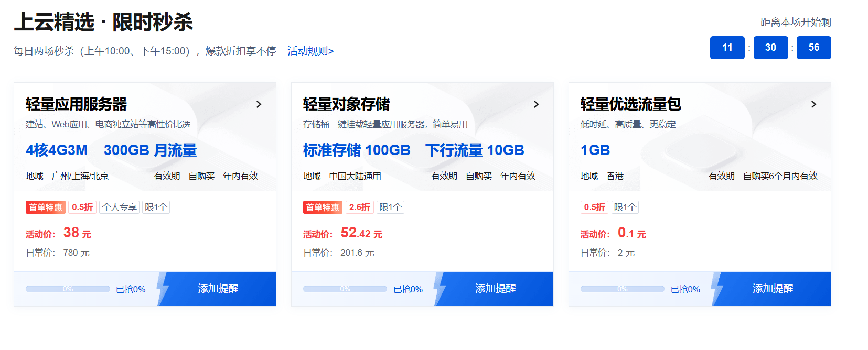Open the 轻量优选流量包 chevron arrow
The image size is (868, 350).
click(x=813, y=104)
